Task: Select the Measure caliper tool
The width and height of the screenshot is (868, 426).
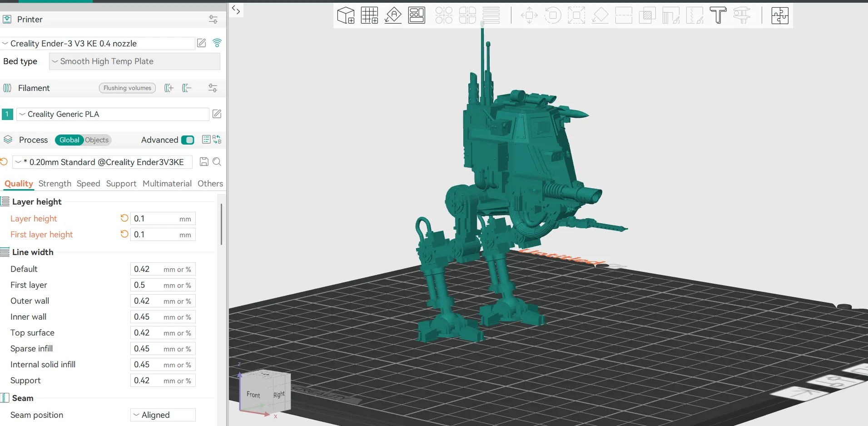Action: [x=742, y=15]
